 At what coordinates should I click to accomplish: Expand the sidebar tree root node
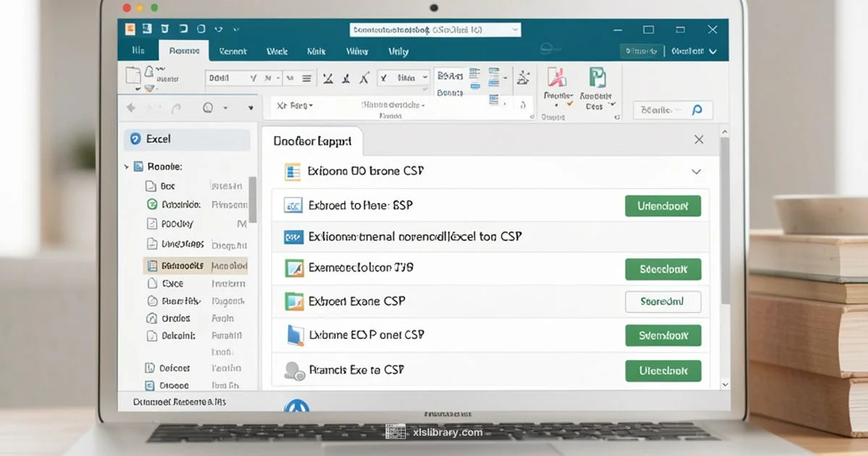coord(127,166)
